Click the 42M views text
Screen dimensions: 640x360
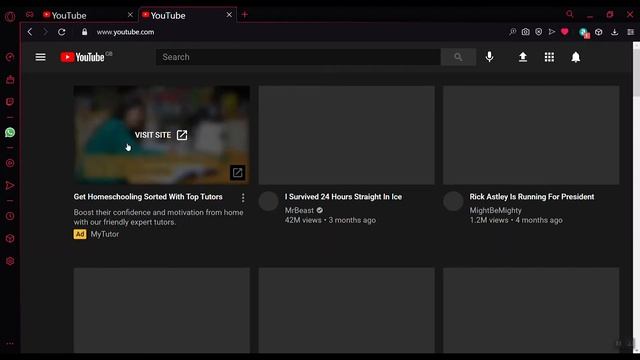(303, 220)
